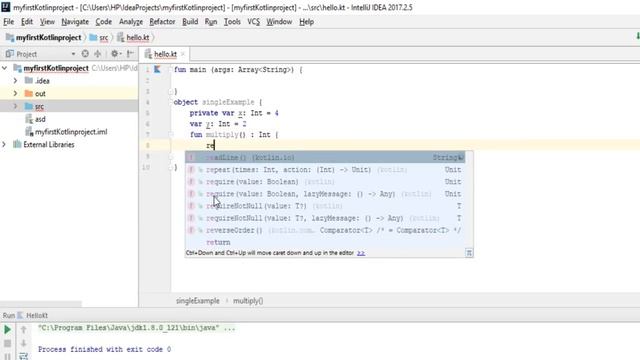Choose require(value: Boolean) suggestion
This screenshot has width=640, height=360.
[325, 182]
